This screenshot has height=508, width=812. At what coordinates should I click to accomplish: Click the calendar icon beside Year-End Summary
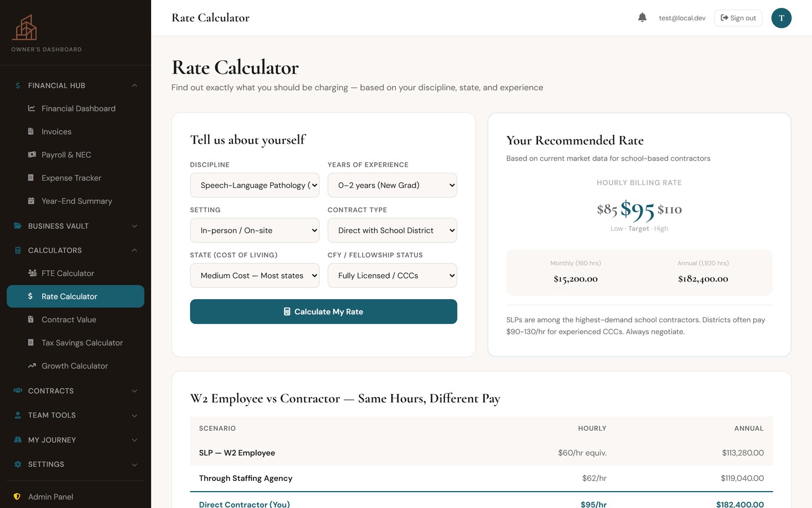pyautogui.click(x=31, y=201)
